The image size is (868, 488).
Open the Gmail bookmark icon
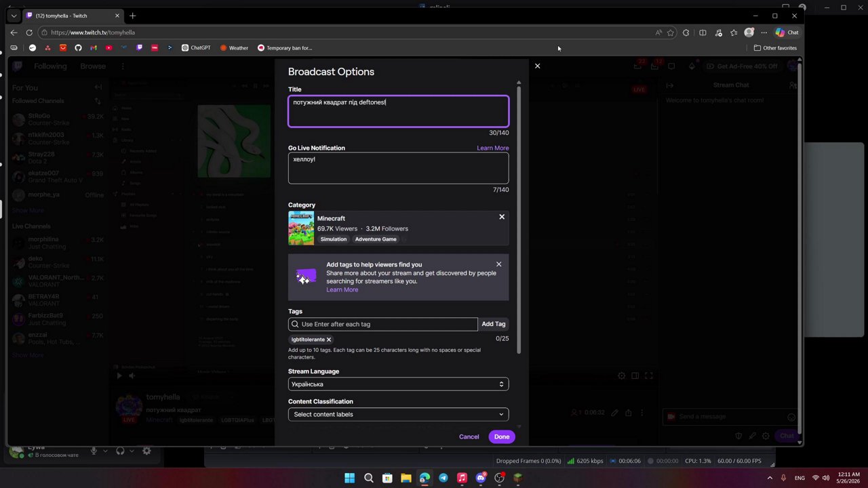pyautogui.click(x=94, y=48)
